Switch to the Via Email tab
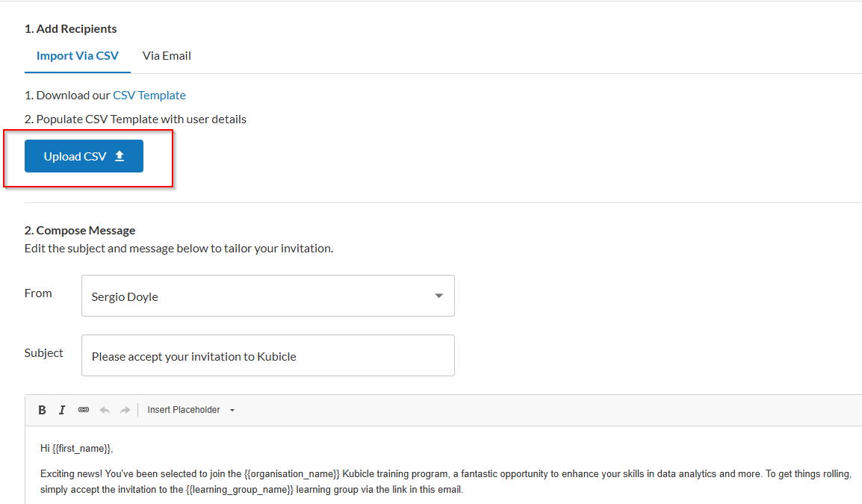The width and height of the screenshot is (862, 504). (167, 56)
